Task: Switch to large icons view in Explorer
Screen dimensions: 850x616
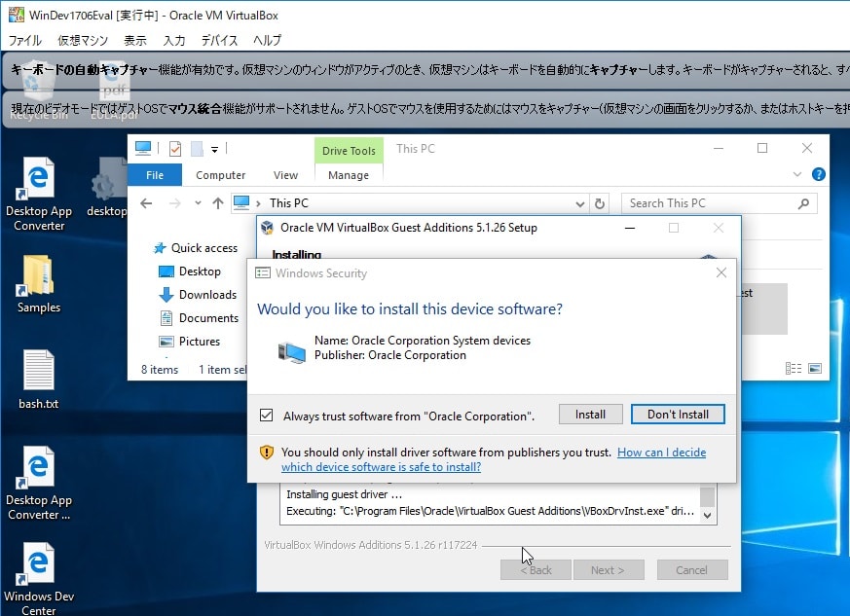Action: (815, 369)
